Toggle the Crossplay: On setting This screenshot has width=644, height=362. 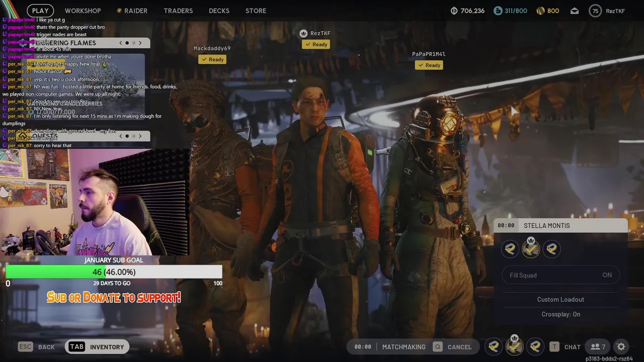point(560,314)
